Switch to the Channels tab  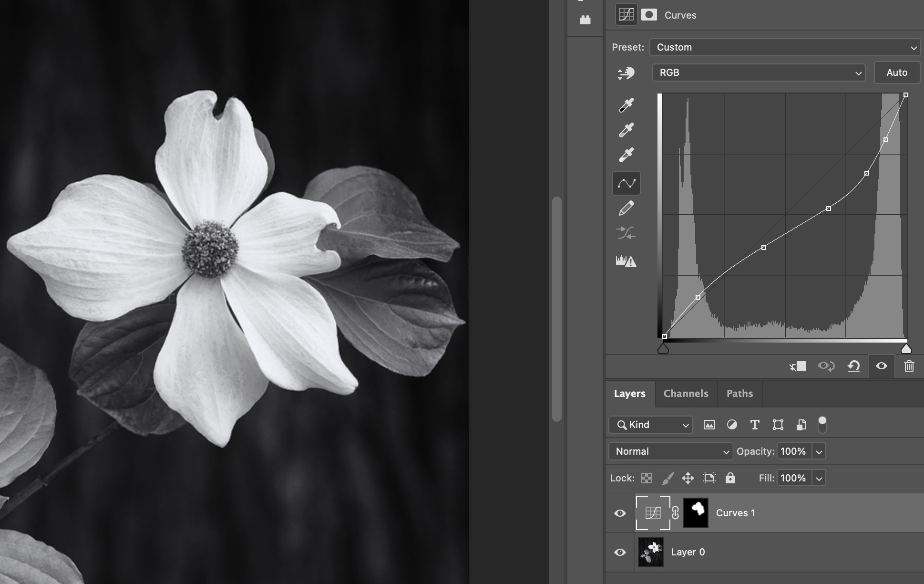pyautogui.click(x=686, y=394)
